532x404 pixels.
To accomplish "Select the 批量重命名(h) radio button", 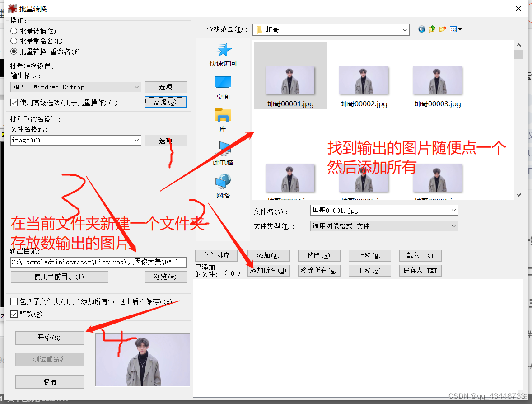I will (14, 41).
